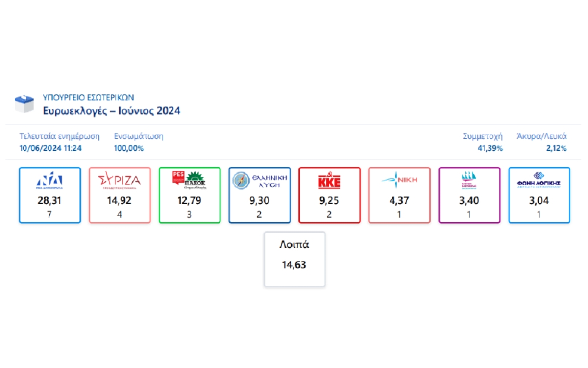
Task: Click the ΥΠΟΥΡΓΕΙΟ ΕΣΩΤΕΡΙΚΩΝ heading
Action: pyautogui.click(x=89, y=97)
